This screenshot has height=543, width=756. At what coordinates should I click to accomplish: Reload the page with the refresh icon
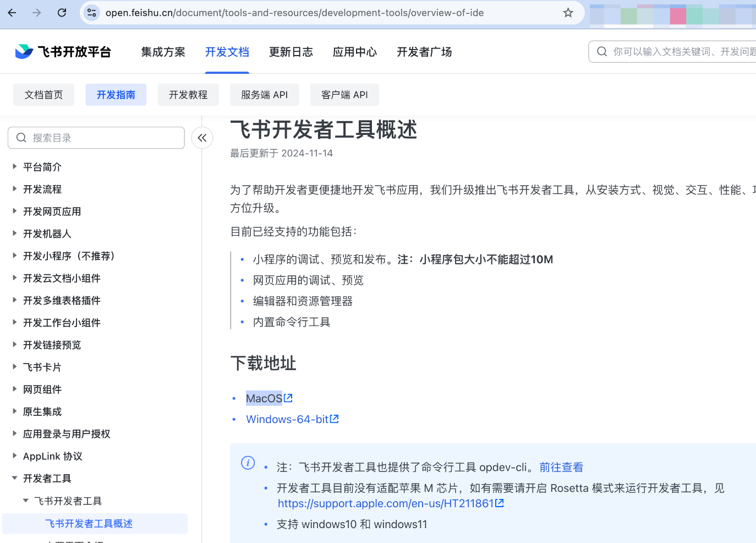(x=62, y=13)
